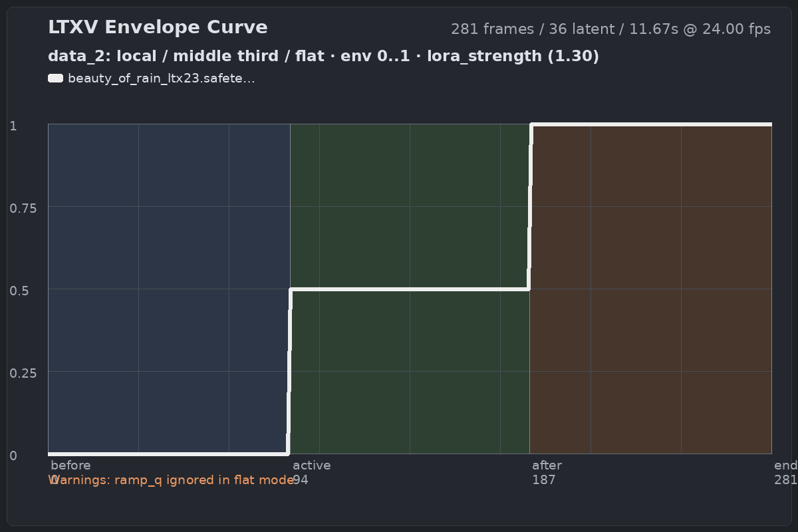Click the white legend swatch for beauty_of_rain
The height and width of the screenshot is (532, 798).
55,78
